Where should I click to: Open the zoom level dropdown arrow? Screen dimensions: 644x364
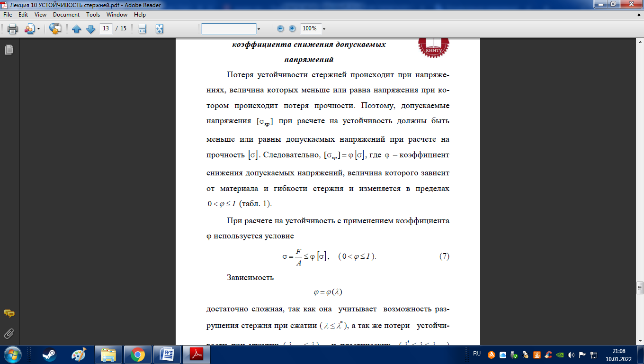click(324, 29)
